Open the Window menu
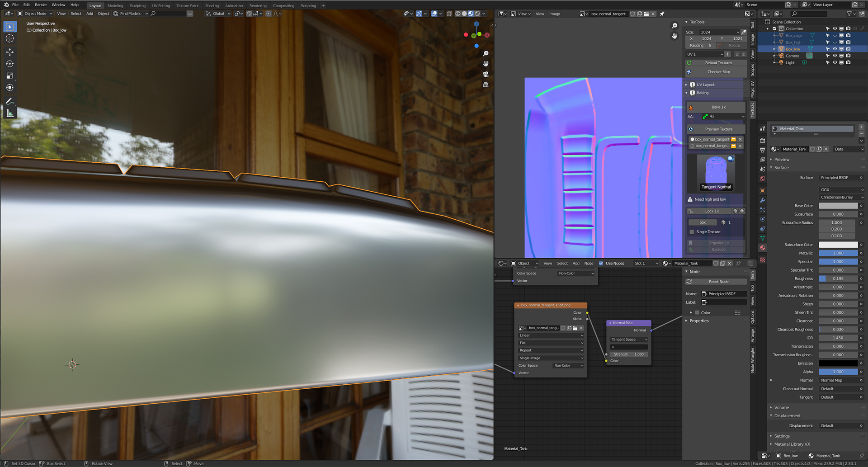 (58, 5)
